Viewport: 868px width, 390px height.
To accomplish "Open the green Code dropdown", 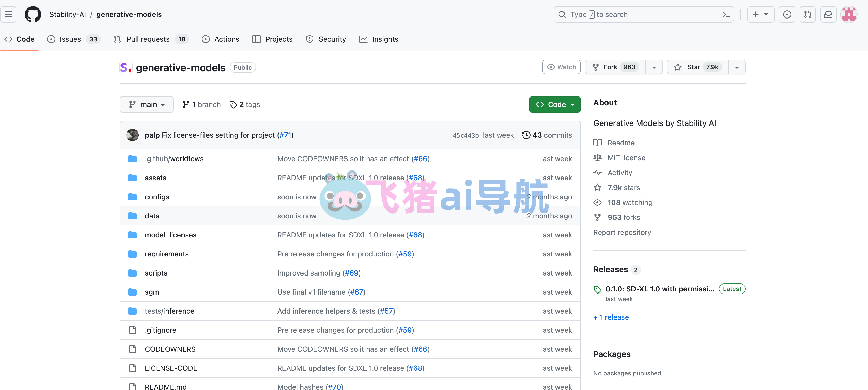I will click(554, 104).
